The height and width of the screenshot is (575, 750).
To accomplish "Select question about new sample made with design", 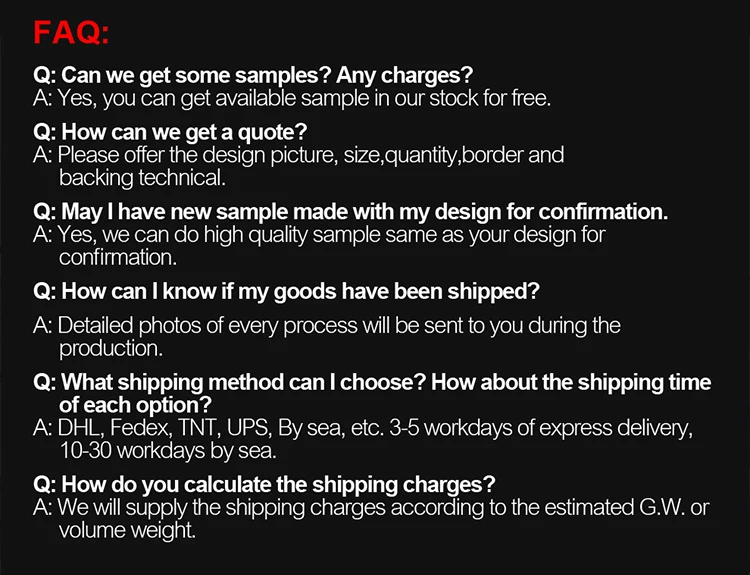I will pos(350,212).
